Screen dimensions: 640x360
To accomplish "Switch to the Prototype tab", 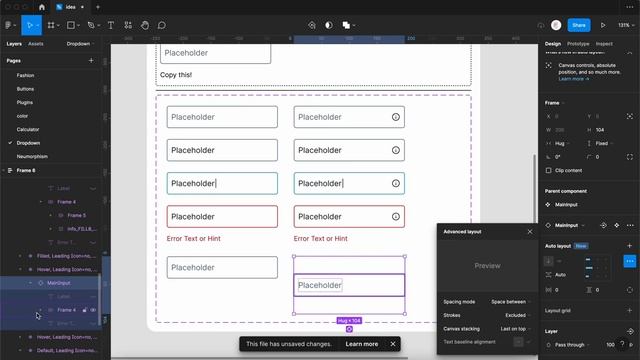I will [x=578, y=44].
